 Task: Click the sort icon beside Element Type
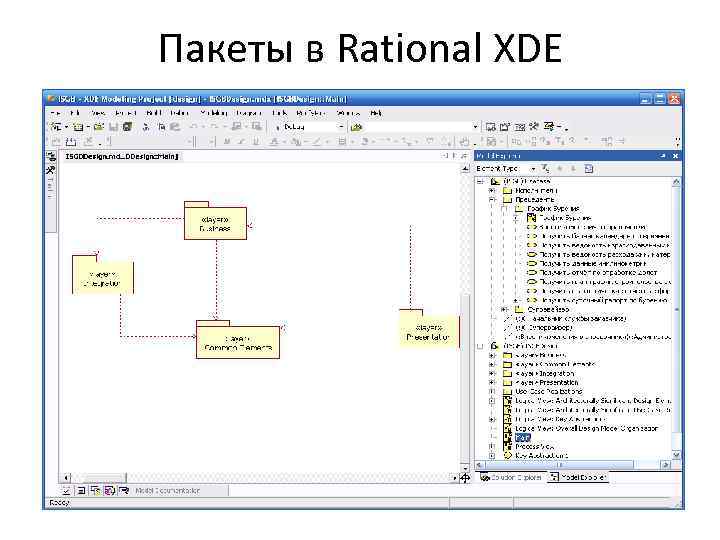pos(545,169)
